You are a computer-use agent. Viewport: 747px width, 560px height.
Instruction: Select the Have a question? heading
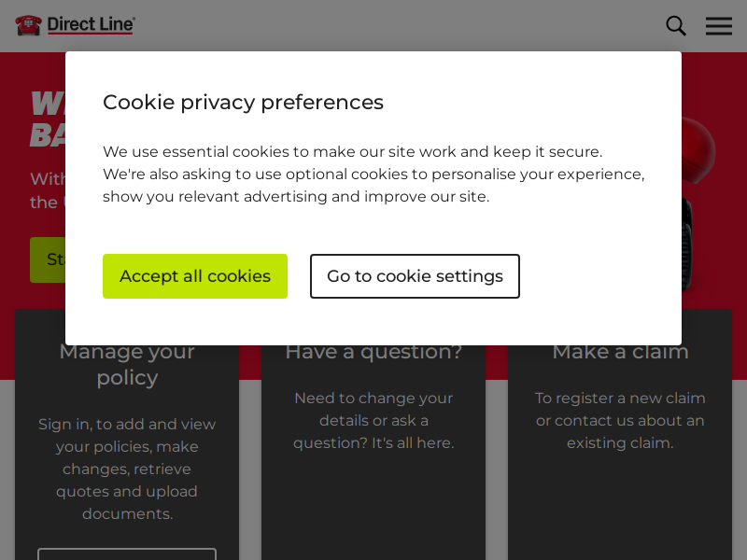pyautogui.click(x=373, y=354)
